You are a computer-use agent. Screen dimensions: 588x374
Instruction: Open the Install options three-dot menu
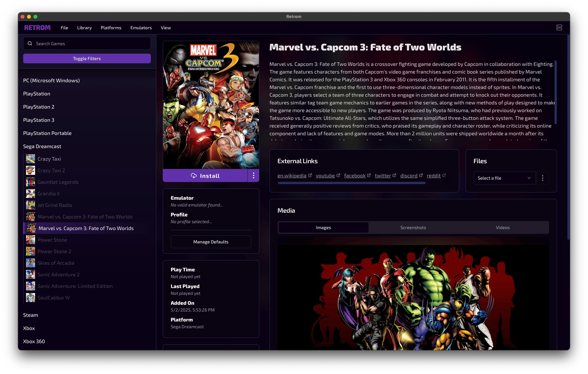(x=253, y=176)
